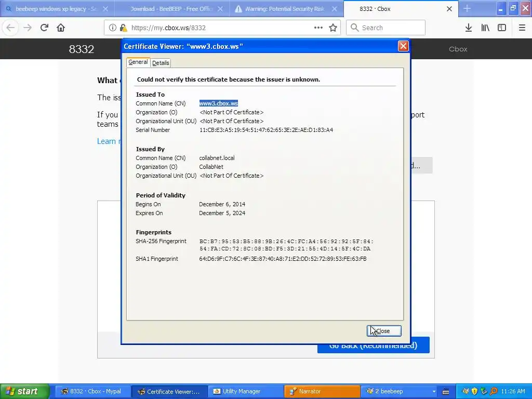Switch to 8332 · Cbox - Mypal taskbar item
The width and height of the screenshot is (532, 399).
click(x=92, y=392)
